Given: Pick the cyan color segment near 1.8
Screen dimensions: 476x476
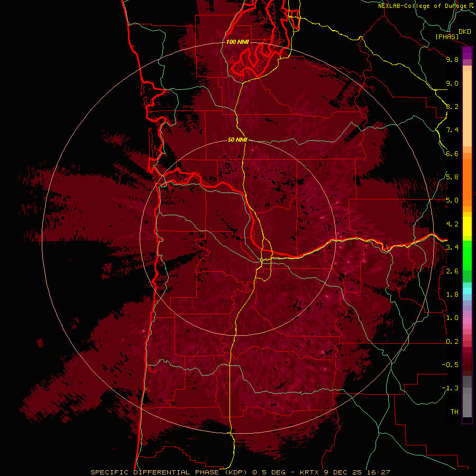Looking at the screenshot, I should [467, 290].
